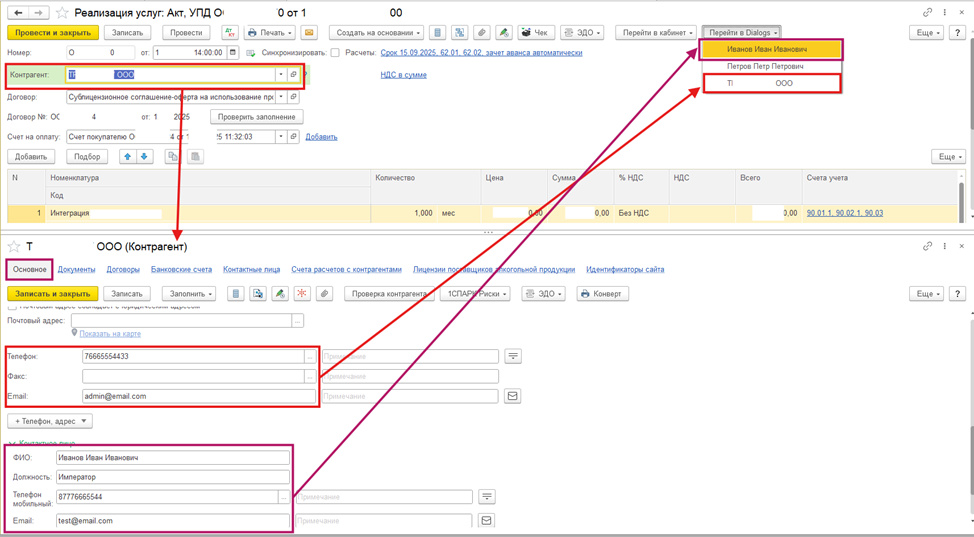Viewport: 974px width, 537px height.
Task: Click the envelope icon beside admin@email.com
Action: [512, 396]
